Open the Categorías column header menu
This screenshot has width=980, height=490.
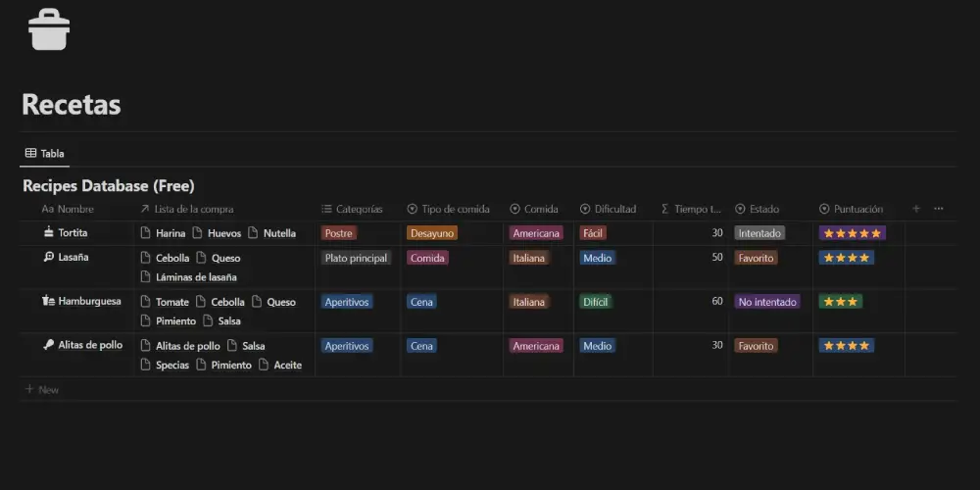(359, 209)
